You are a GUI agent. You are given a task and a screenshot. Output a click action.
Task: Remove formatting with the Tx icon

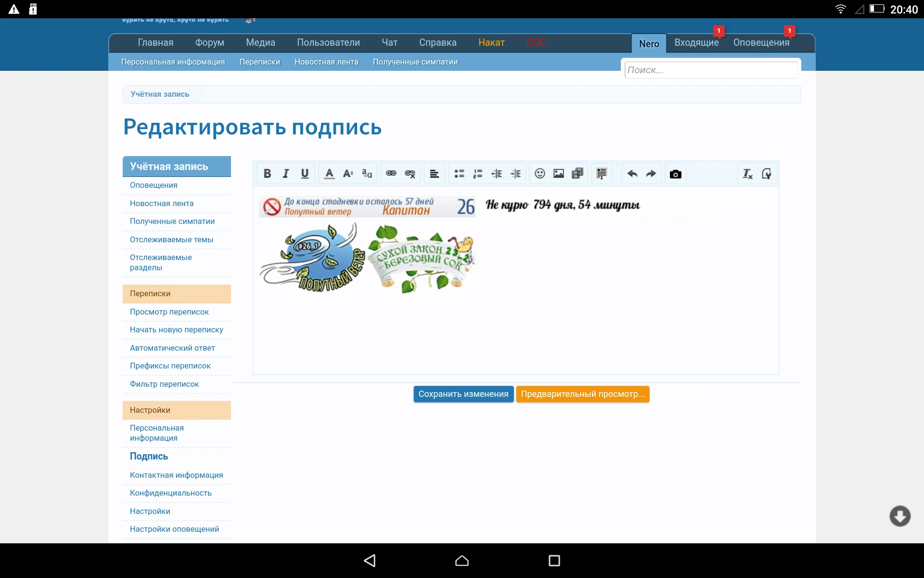pos(747,173)
